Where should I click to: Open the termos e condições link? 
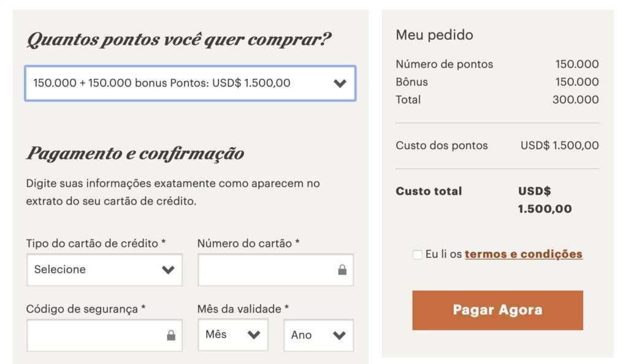tap(524, 254)
